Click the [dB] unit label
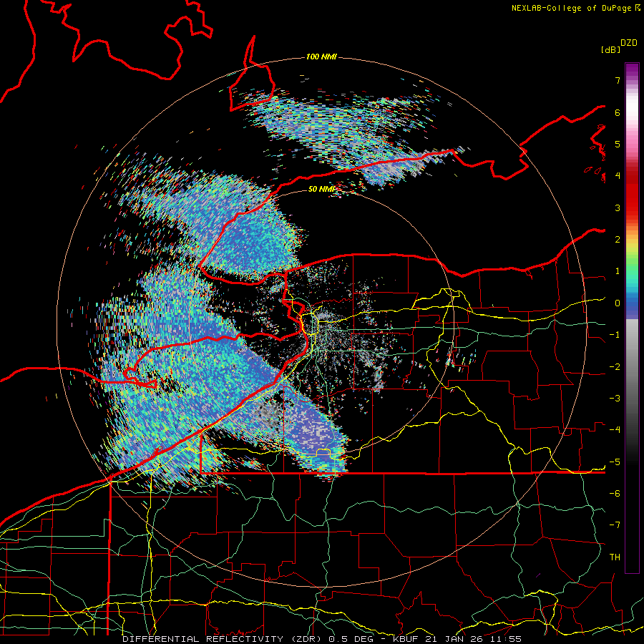644x644 pixels. tap(610, 50)
